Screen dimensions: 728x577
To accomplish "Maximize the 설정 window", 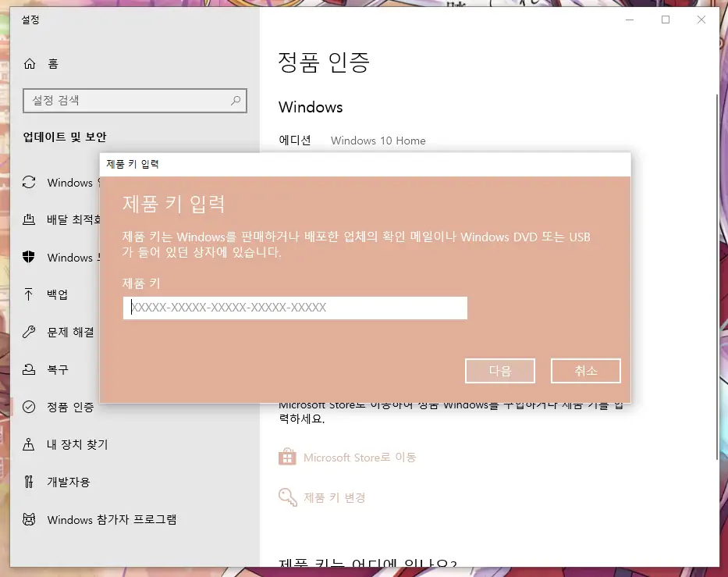I will pyautogui.click(x=666, y=20).
